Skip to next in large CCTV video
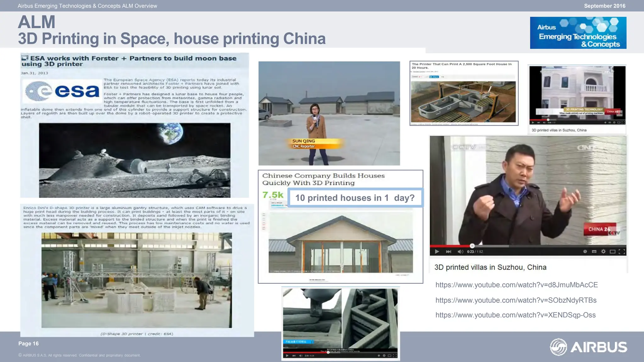The height and width of the screenshot is (362, 644). 449,251
